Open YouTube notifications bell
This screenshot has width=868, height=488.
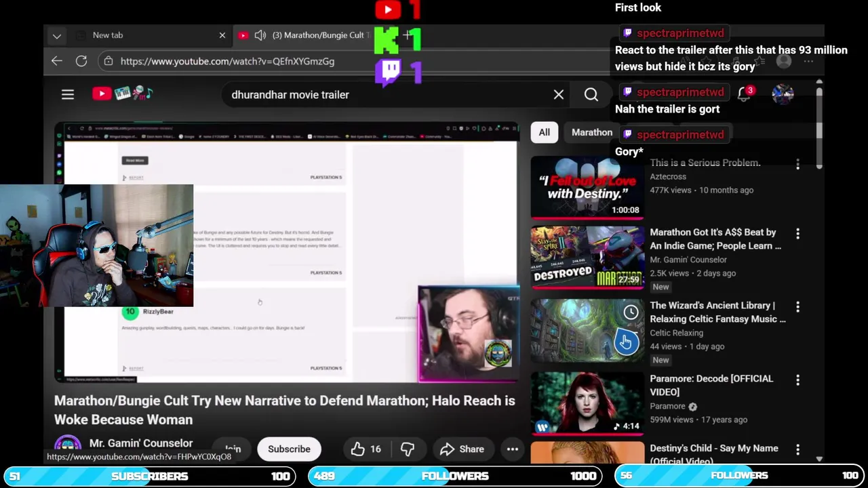pos(745,94)
